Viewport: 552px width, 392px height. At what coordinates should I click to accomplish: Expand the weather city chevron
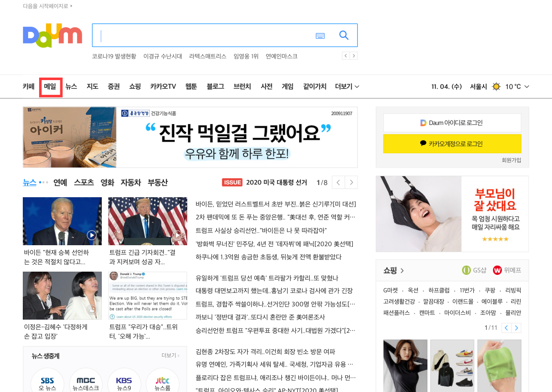(x=527, y=87)
